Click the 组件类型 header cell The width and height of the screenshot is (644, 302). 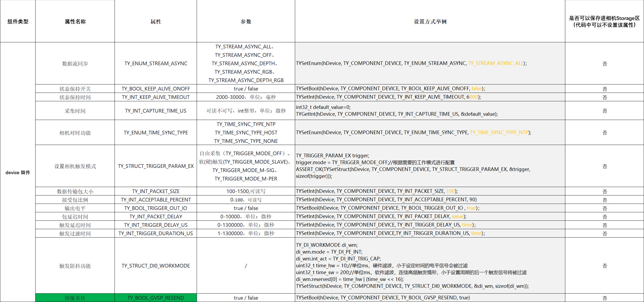[x=18, y=22]
